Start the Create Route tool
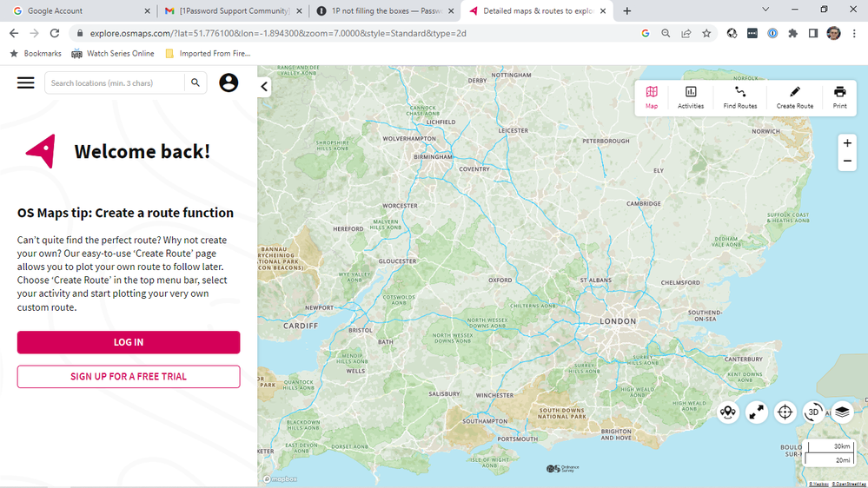Image resolution: width=868 pixels, height=488 pixels. 794,97
